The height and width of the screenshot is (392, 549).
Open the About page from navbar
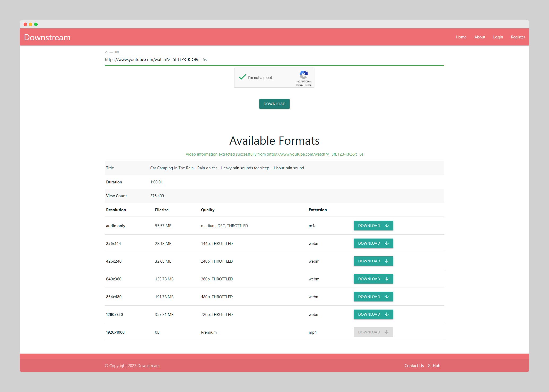point(480,37)
